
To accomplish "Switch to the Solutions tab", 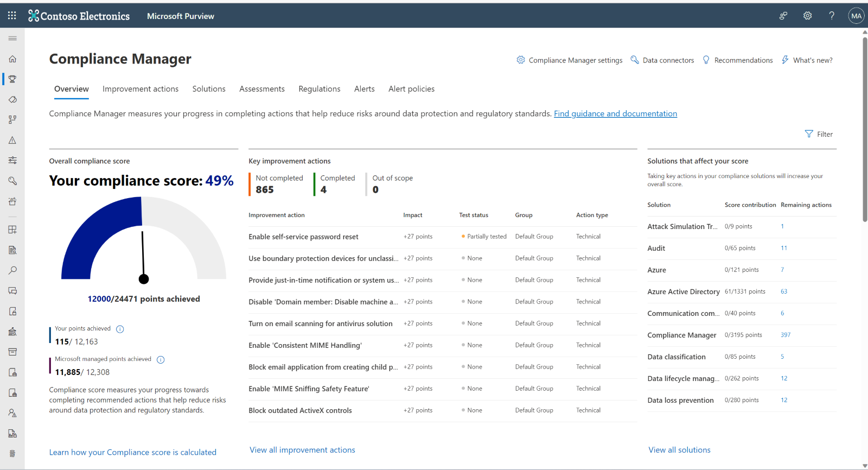I will (209, 89).
